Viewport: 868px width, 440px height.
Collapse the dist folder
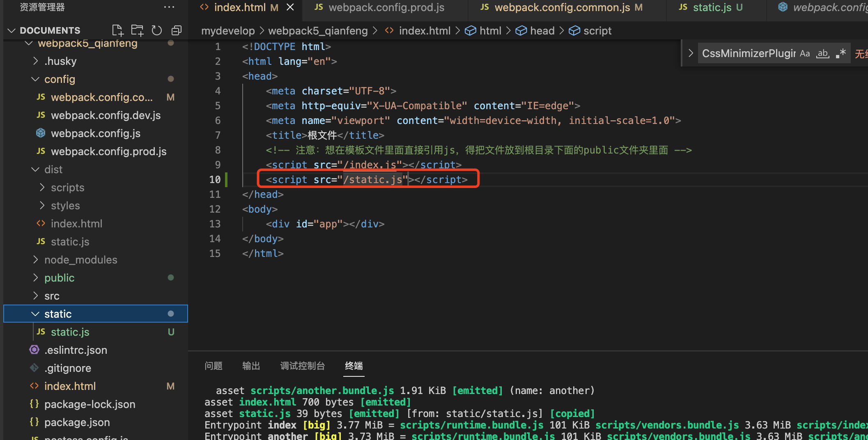click(36, 170)
